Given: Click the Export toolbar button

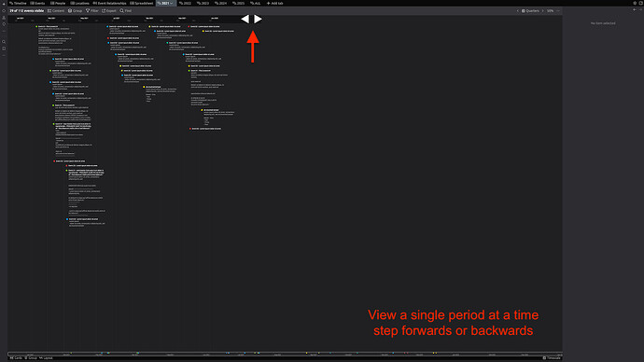Looking at the screenshot, I should coord(109,10).
